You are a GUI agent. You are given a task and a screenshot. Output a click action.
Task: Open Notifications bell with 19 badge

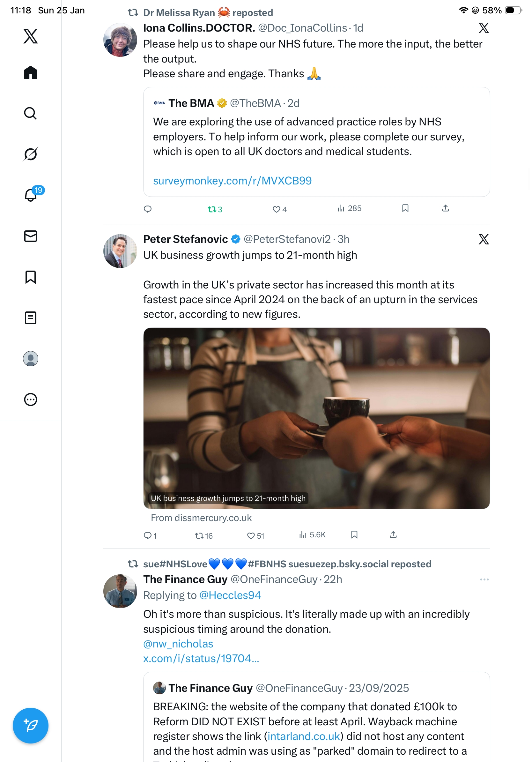31,195
